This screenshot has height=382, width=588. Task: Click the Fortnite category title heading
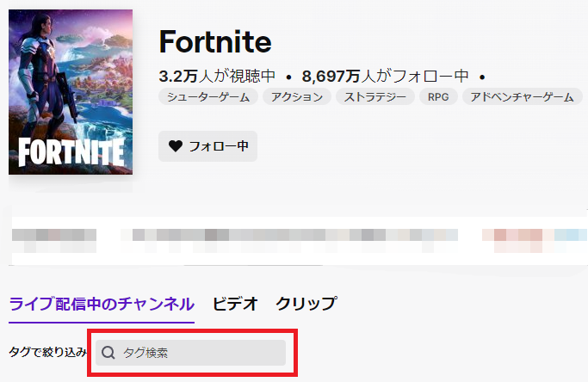coord(215,41)
